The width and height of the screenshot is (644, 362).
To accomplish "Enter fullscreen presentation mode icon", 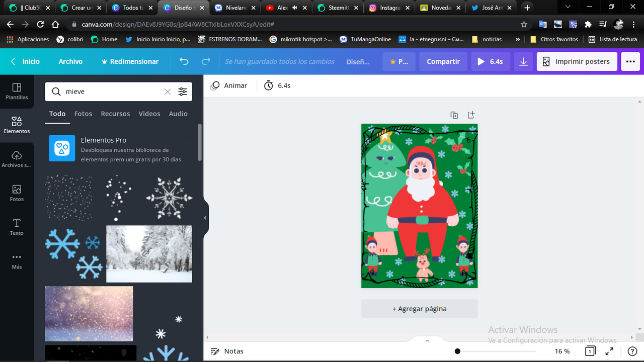I will pyautogui.click(x=609, y=351).
